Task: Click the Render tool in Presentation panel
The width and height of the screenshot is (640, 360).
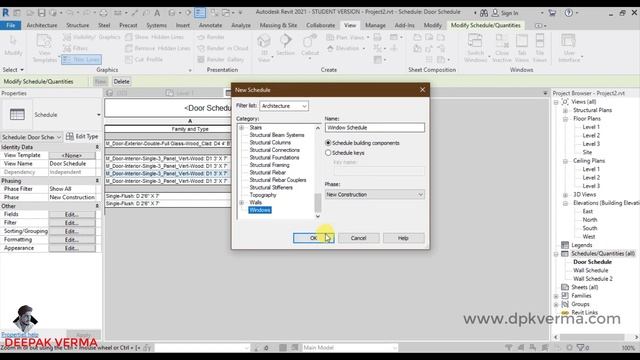Action: click(x=211, y=37)
